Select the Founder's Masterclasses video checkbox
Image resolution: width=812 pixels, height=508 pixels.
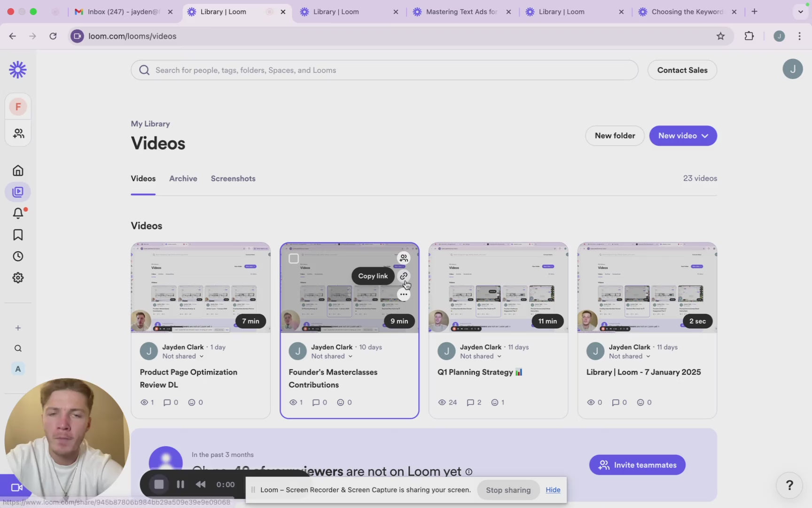tap(294, 258)
